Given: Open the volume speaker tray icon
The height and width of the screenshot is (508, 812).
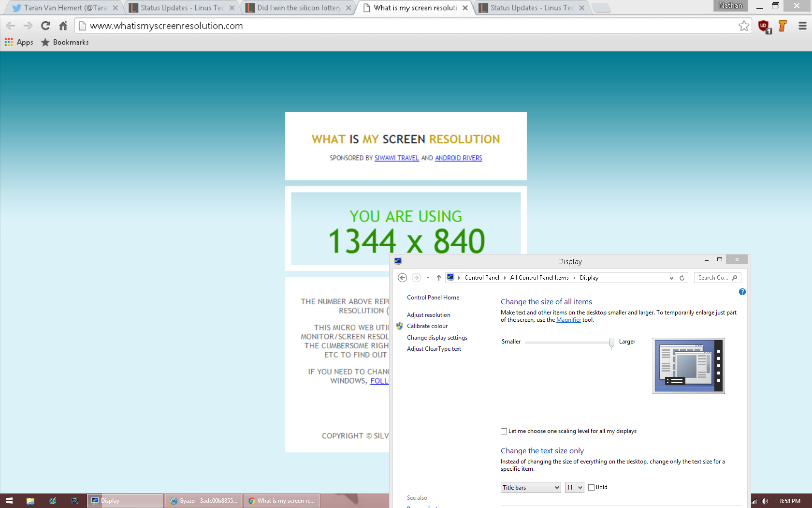Looking at the screenshot, I should click(x=765, y=501).
